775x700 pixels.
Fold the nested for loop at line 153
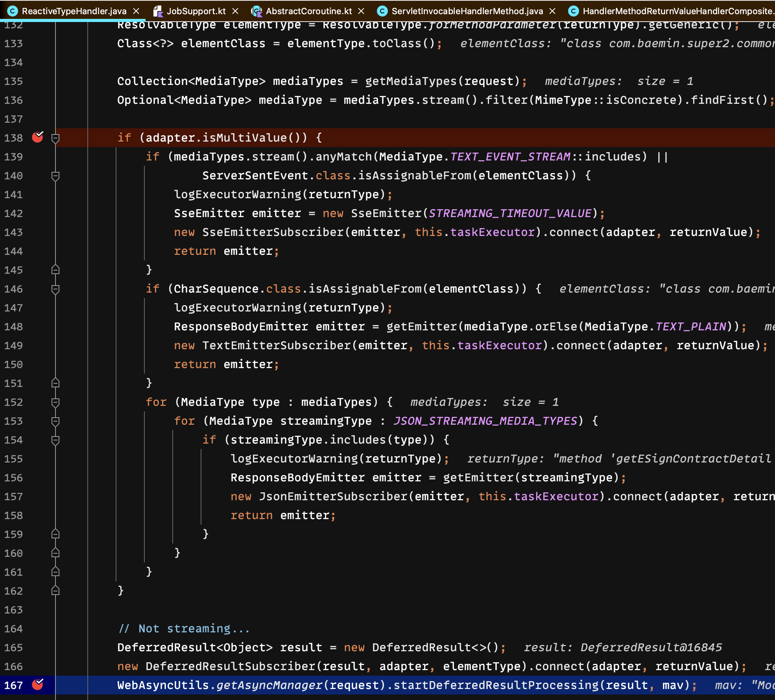click(55, 421)
